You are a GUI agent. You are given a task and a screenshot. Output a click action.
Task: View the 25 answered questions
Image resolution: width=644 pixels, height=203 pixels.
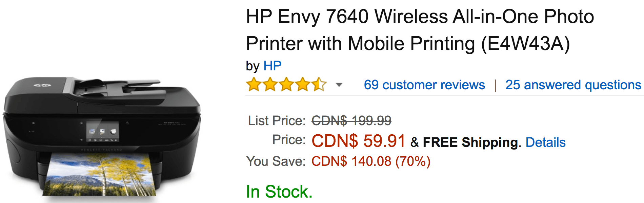pyautogui.click(x=573, y=85)
